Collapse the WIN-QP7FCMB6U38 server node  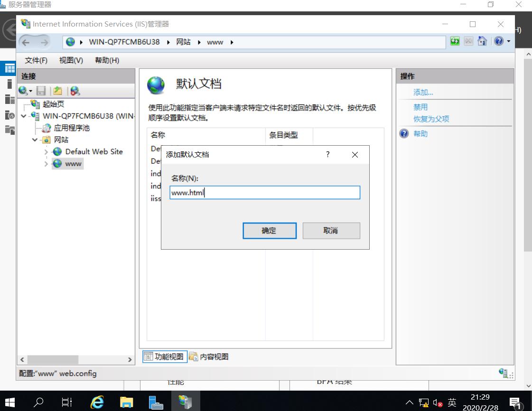23,116
